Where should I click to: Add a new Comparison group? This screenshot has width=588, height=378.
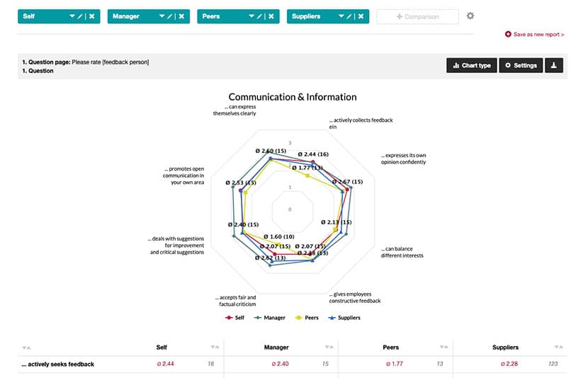[417, 16]
